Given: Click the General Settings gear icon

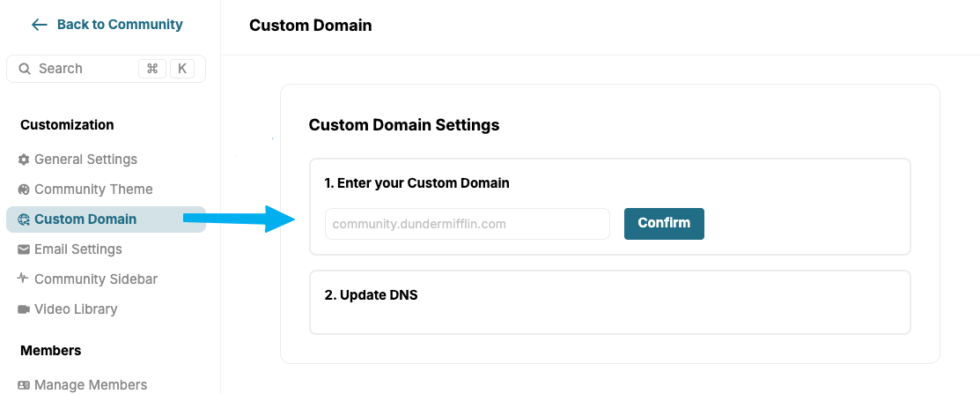Looking at the screenshot, I should pos(24,160).
